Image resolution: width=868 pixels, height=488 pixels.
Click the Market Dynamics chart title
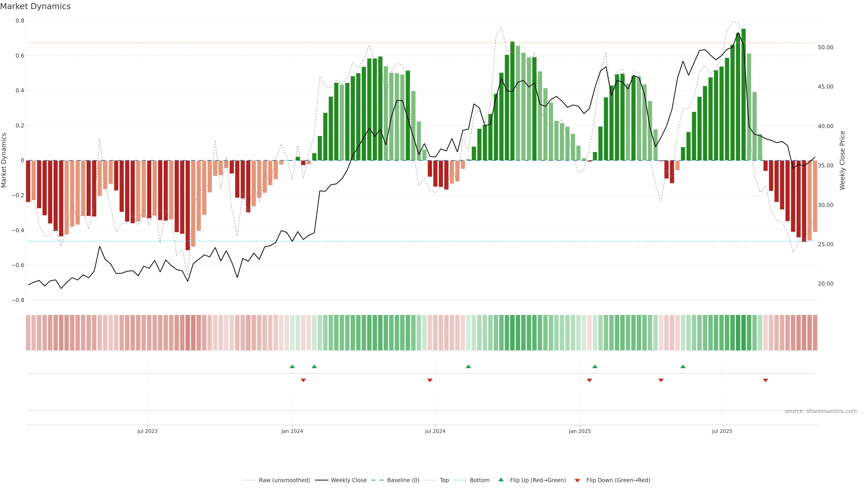tap(35, 6)
